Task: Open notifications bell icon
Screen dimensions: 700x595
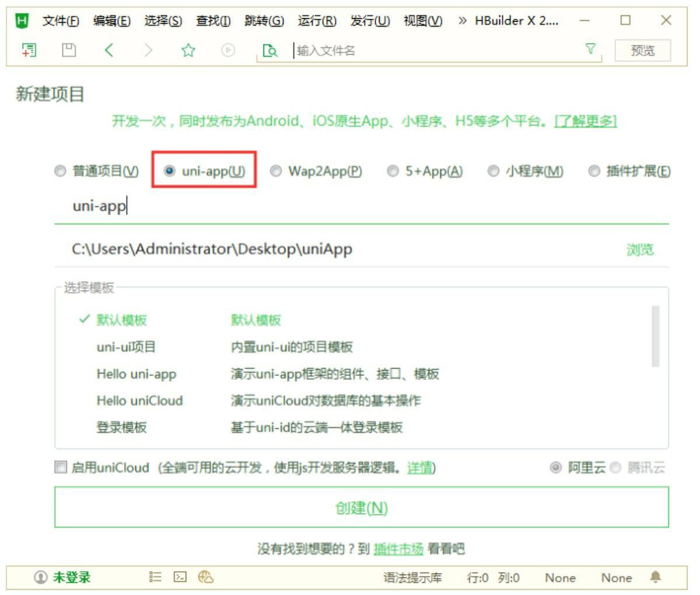Action: pyautogui.click(x=656, y=577)
